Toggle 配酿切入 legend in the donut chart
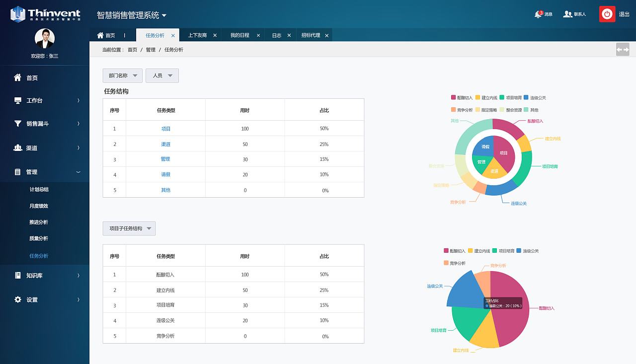636x364 pixels. coord(462,98)
